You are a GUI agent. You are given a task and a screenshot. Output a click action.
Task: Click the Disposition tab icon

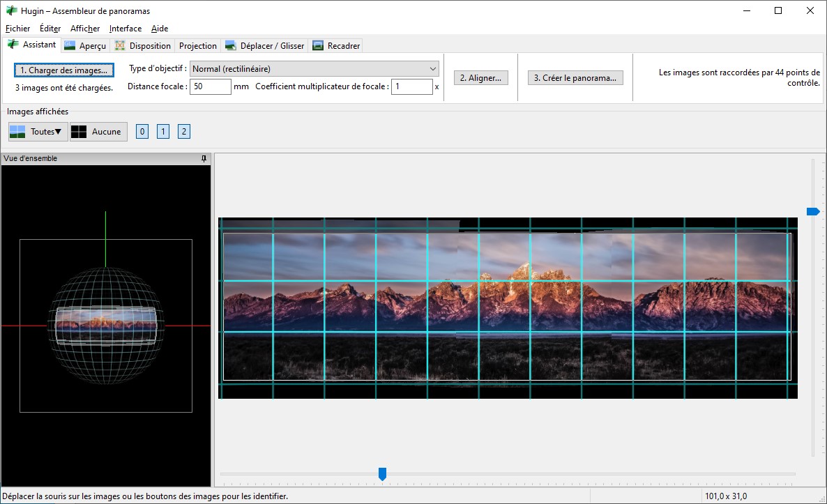(120, 46)
